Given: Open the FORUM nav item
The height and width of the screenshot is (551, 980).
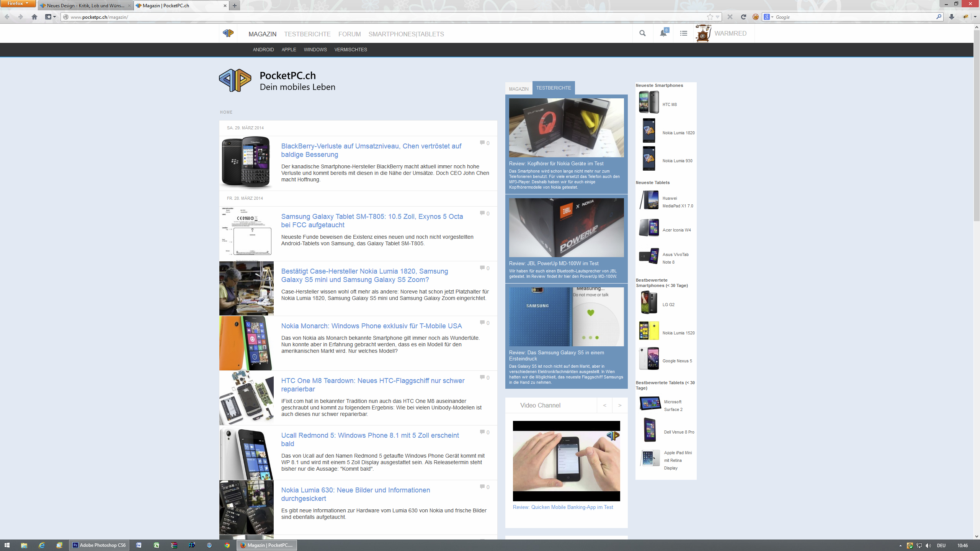Looking at the screenshot, I should click(350, 34).
